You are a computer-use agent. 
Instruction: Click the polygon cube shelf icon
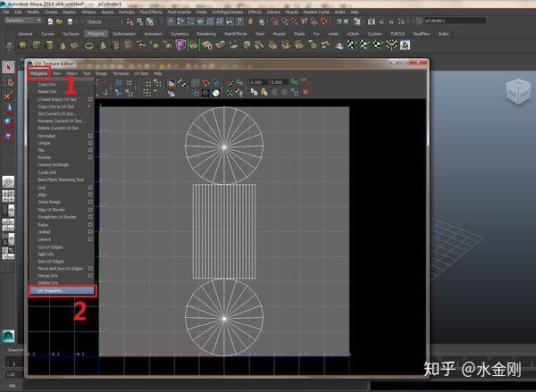tap(35, 46)
